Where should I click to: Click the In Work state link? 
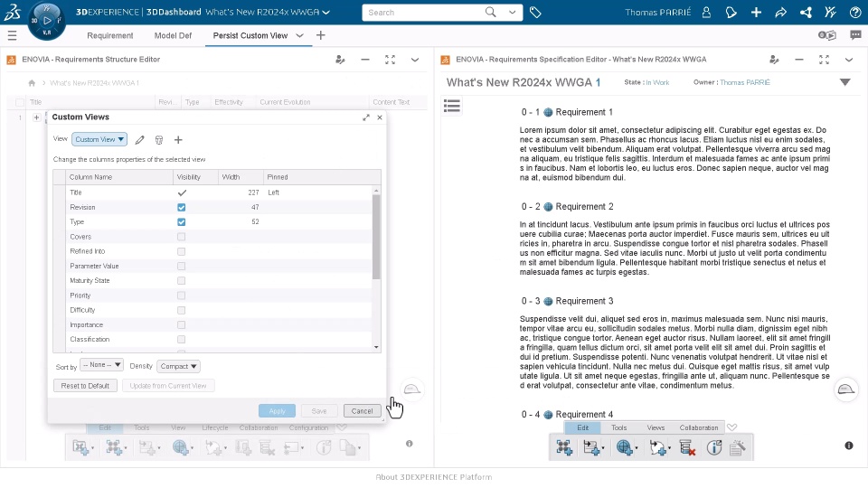657,82
